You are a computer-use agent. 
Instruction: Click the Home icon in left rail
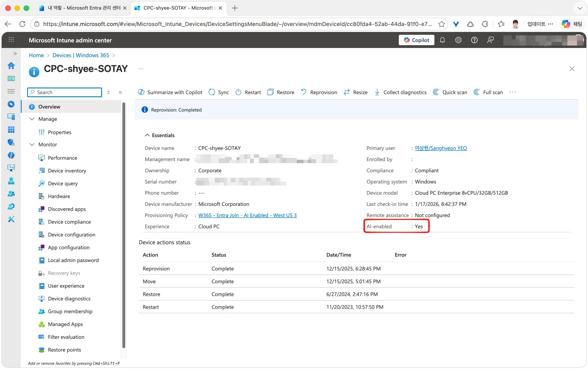tap(11, 66)
